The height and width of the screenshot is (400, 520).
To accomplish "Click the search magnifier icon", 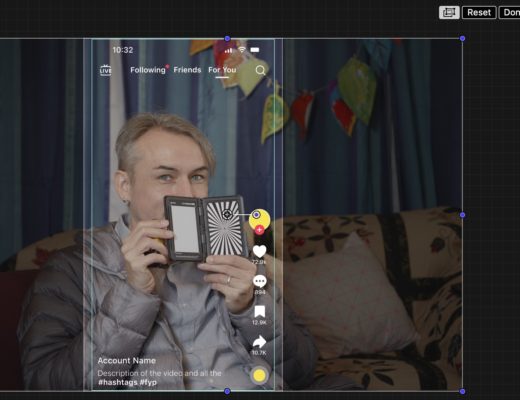I will [260, 70].
